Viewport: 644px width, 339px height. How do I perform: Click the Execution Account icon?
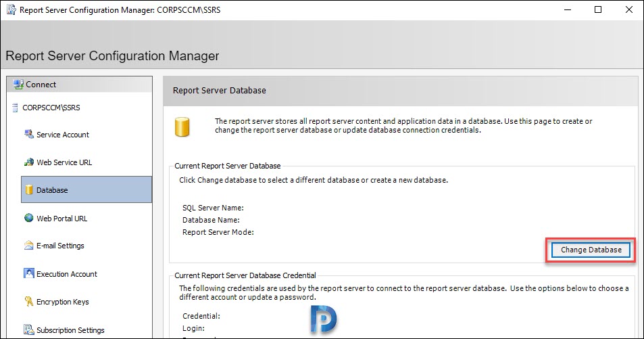pos(29,273)
